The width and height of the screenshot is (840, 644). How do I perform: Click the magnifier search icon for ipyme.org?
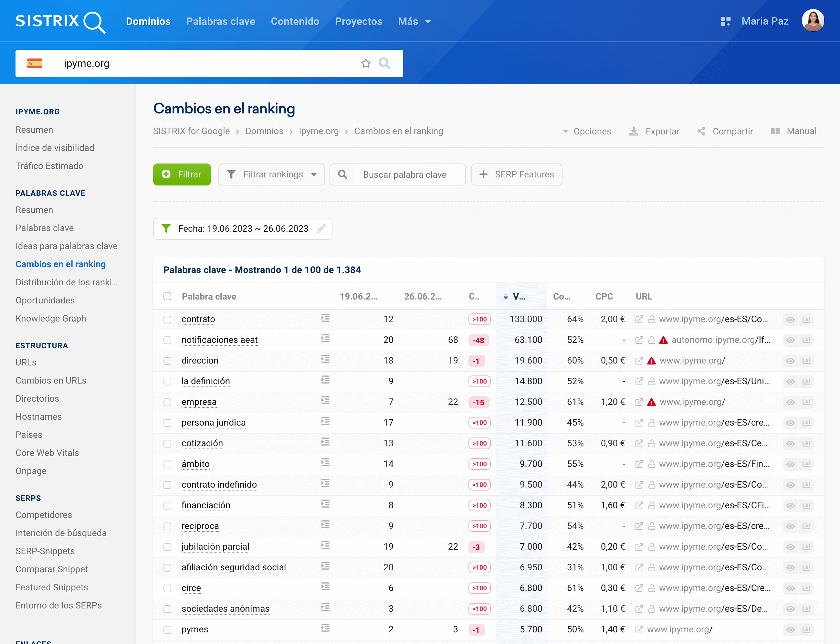tap(384, 63)
